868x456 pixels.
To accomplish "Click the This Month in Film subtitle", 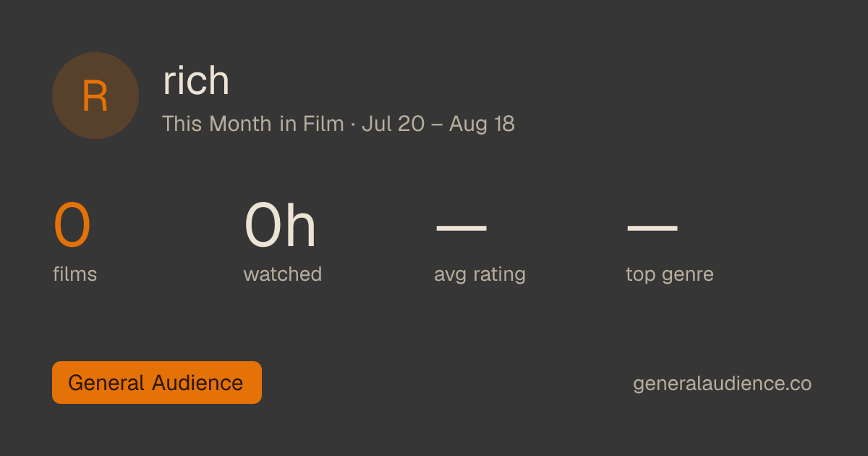I will (253, 124).
